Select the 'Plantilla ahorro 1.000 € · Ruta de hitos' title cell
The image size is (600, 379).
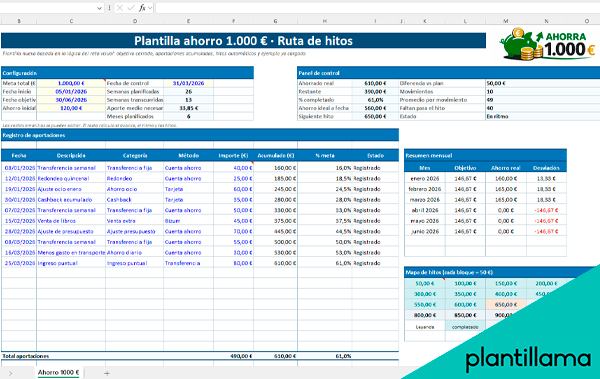[243, 41]
